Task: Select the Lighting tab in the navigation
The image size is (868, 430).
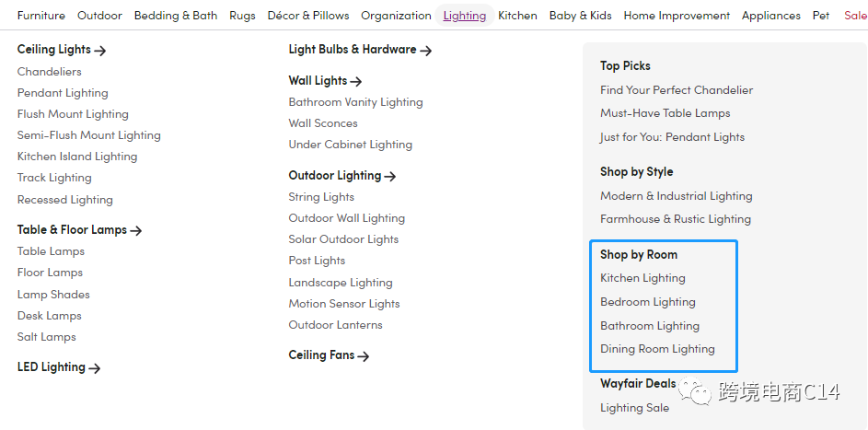Action: tap(464, 16)
